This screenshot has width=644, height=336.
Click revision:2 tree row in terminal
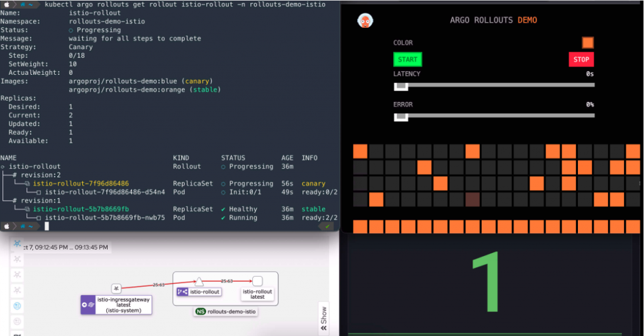tap(36, 175)
